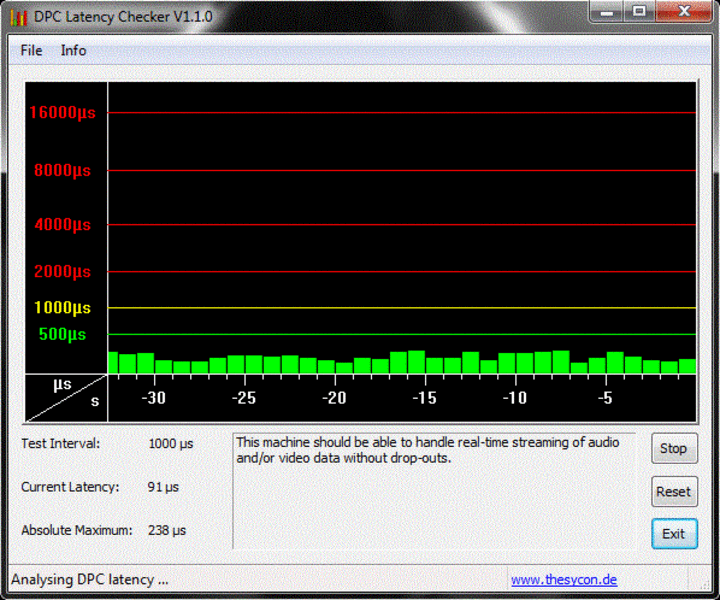Maximize the DPC Latency Checker window
The width and height of the screenshot is (720, 600).
click(639, 11)
